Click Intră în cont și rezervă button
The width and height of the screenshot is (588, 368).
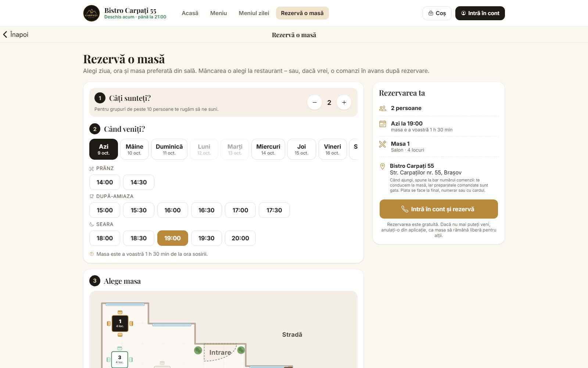coord(439,209)
